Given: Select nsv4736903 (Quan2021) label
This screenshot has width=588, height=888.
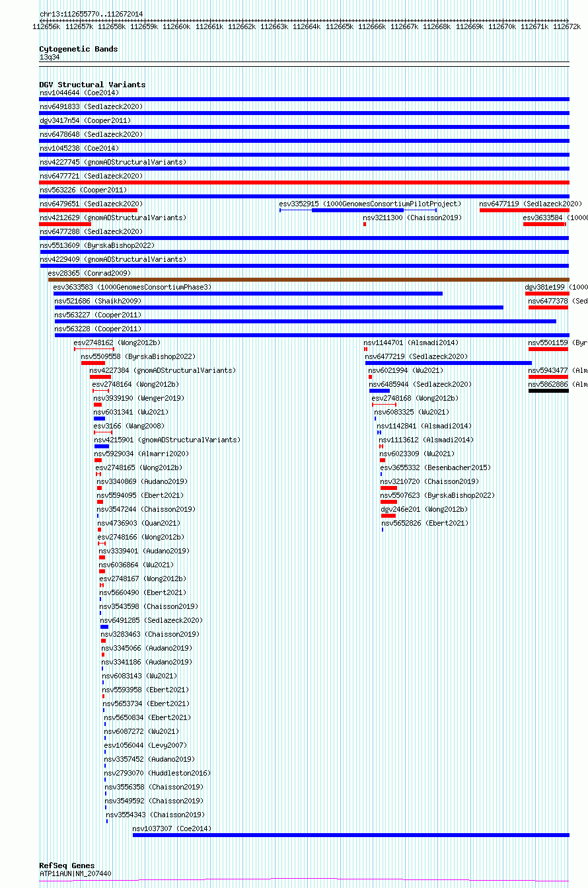Looking at the screenshot, I should (139, 523).
